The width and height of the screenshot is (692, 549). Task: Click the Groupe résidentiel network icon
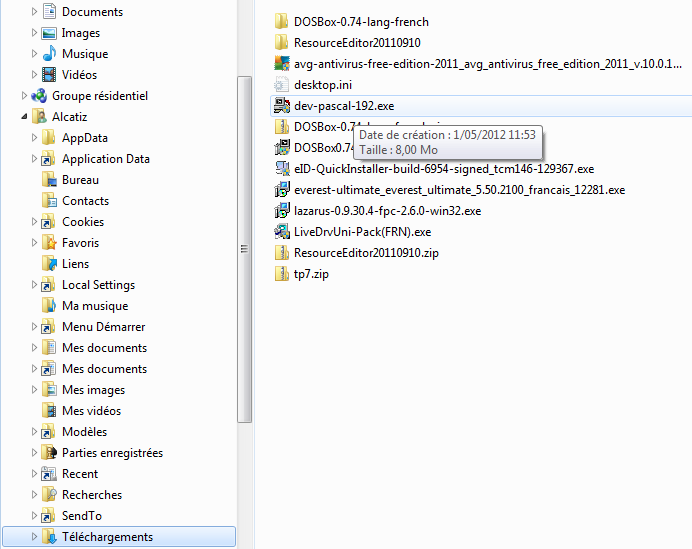coord(39,96)
